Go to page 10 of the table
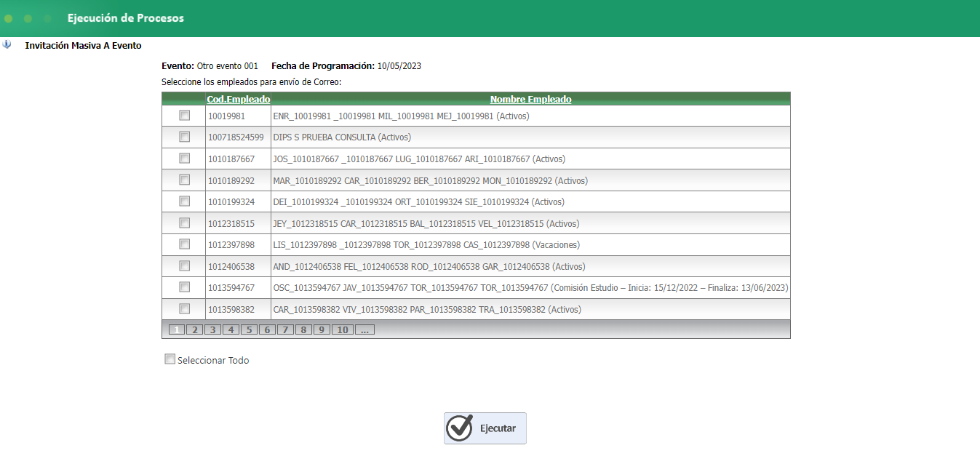 343,329
